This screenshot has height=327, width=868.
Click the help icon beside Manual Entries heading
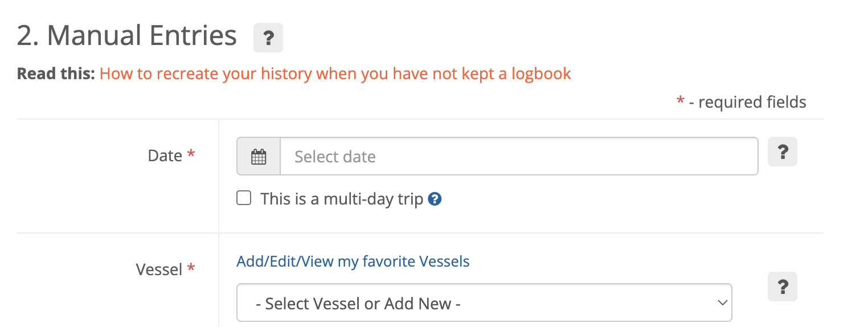pyautogui.click(x=268, y=39)
